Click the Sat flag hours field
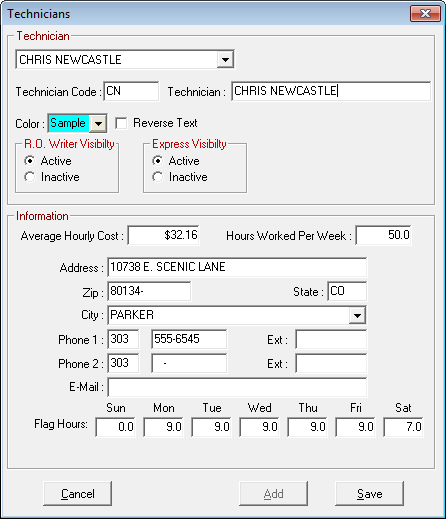Screen dimensions: 446x519 pyautogui.click(x=403, y=427)
